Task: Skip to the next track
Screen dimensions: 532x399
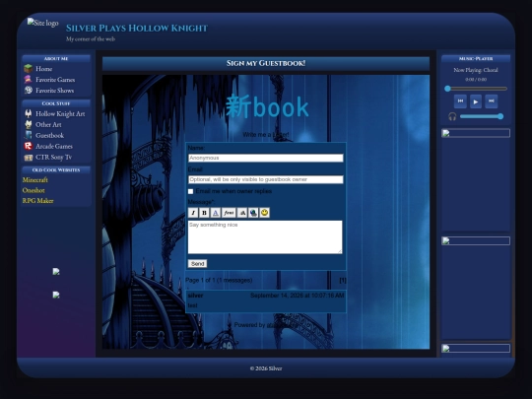Action: (x=492, y=101)
